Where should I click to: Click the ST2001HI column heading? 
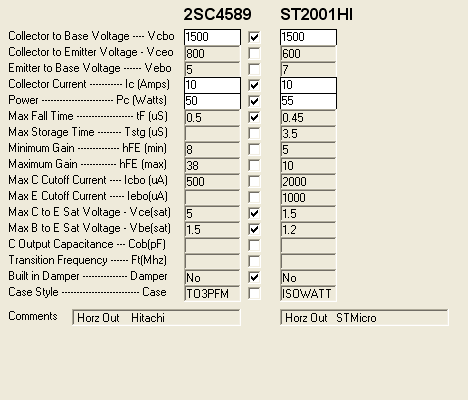point(316,14)
